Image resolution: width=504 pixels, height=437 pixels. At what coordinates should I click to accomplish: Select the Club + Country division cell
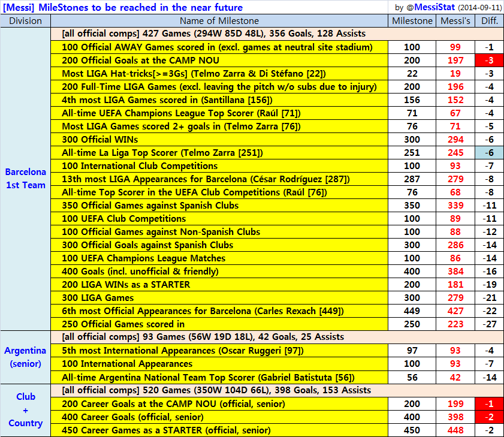click(x=25, y=410)
